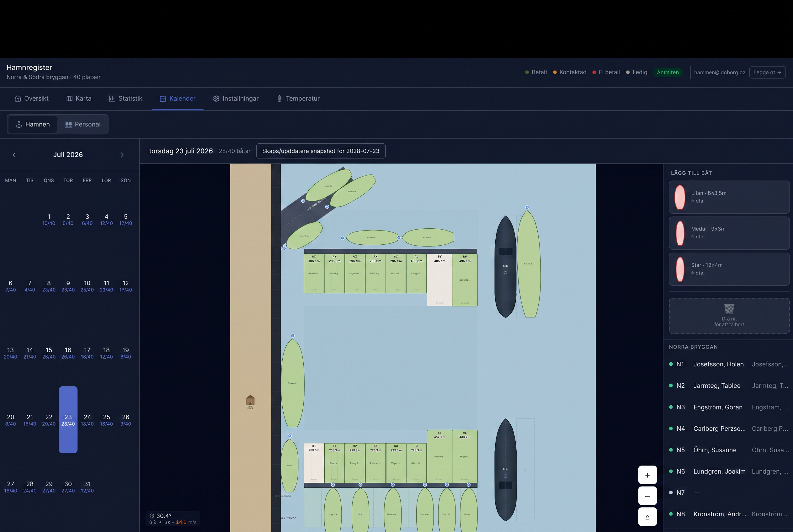793x532 pixels.
Task: Click the pink boat icon on Lilan card
Action: pos(680,197)
